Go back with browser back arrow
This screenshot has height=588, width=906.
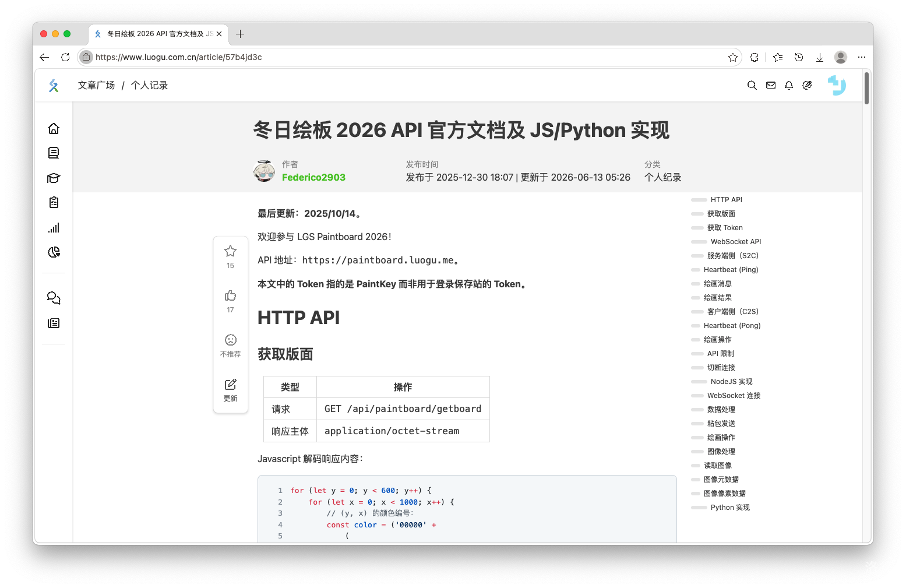coord(44,57)
